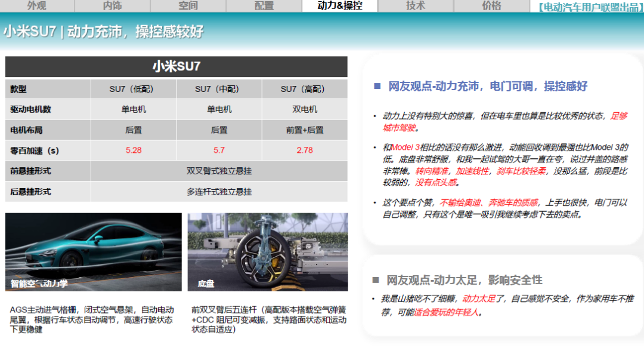This screenshot has width=644, height=363.
Task: Go to the 配置 tab
Action: tap(264, 6)
